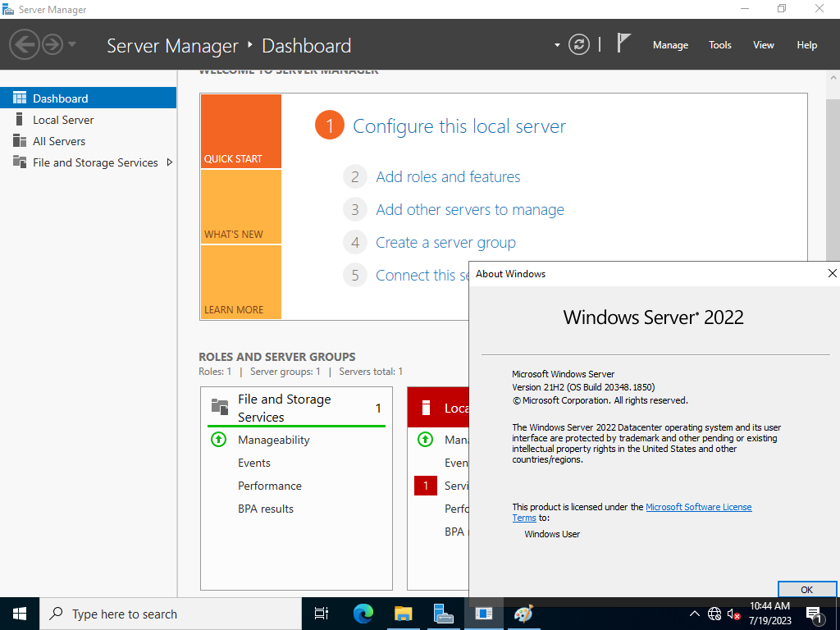This screenshot has height=630, width=840.
Task: Open the Paint taskbar icon
Action: [523, 614]
